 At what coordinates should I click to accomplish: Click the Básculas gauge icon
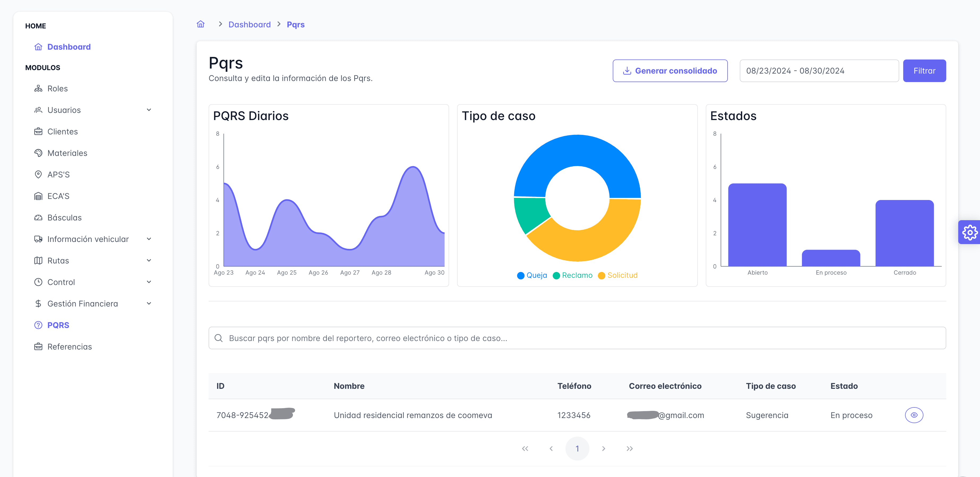point(39,218)
